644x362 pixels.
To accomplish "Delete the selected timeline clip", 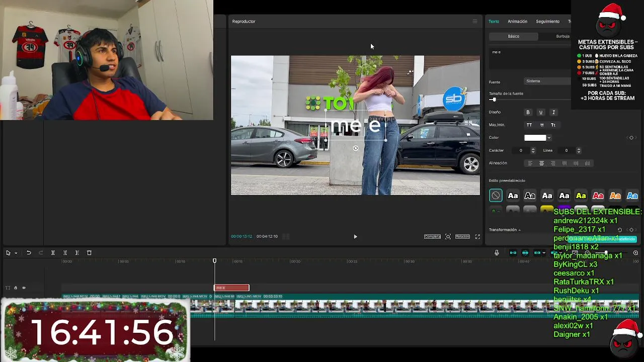I will pos(89,253).
